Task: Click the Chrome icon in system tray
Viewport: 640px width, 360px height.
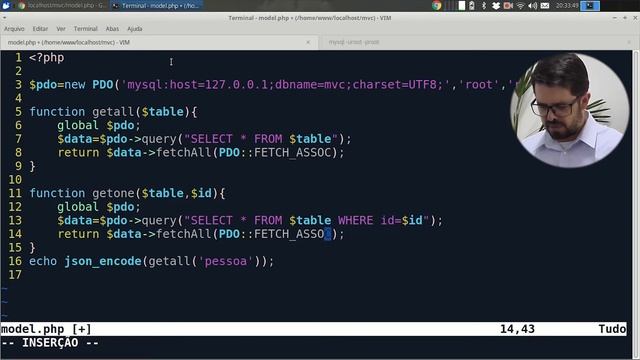Action: pos(436,5)
